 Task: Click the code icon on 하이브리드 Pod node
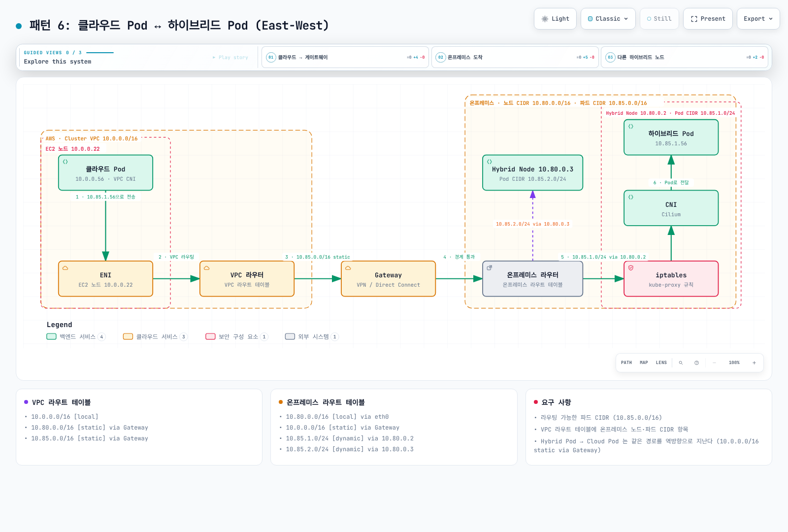pyautogui.click(x=631, y=127)
